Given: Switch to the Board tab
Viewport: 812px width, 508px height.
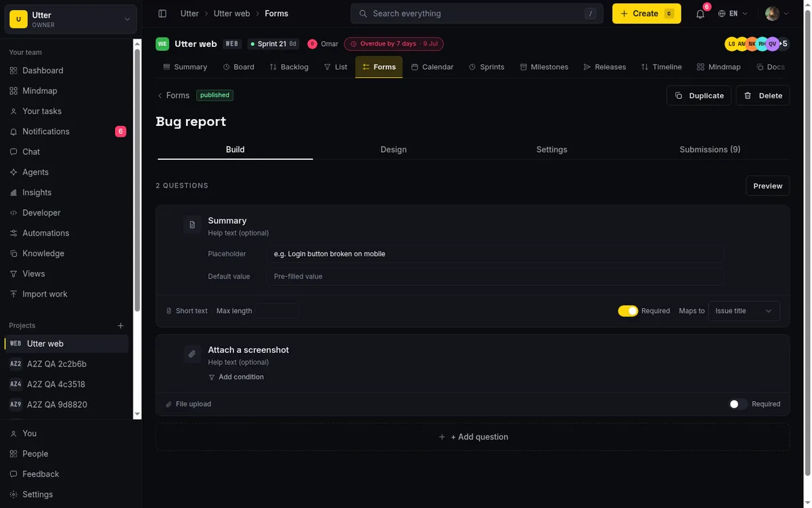Looking at the screenshot, I should click(239, 67).
